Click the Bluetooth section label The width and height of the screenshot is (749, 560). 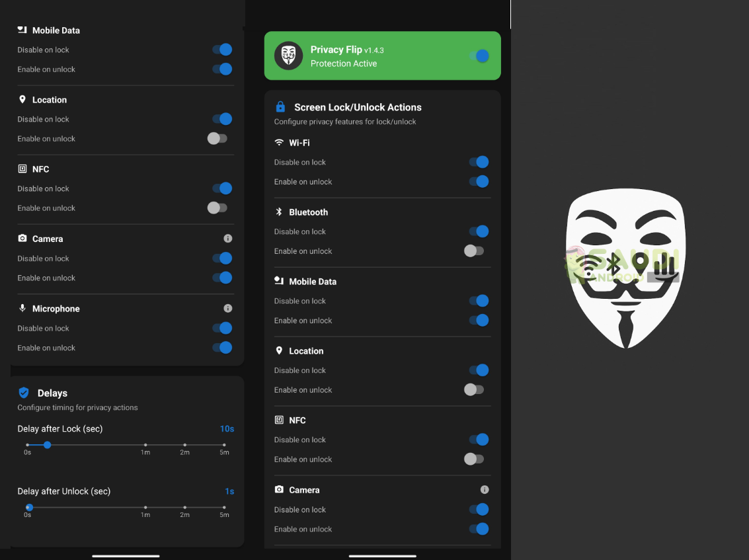[x=309, y=212]
